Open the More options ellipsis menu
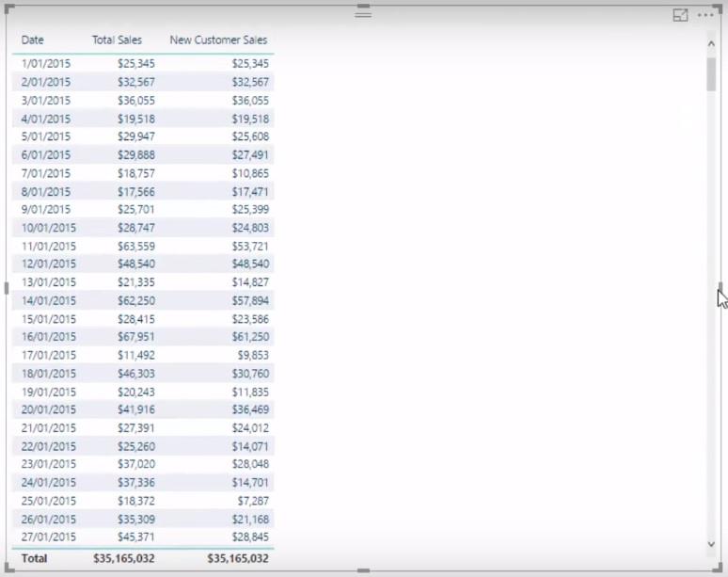 [705, 15]
